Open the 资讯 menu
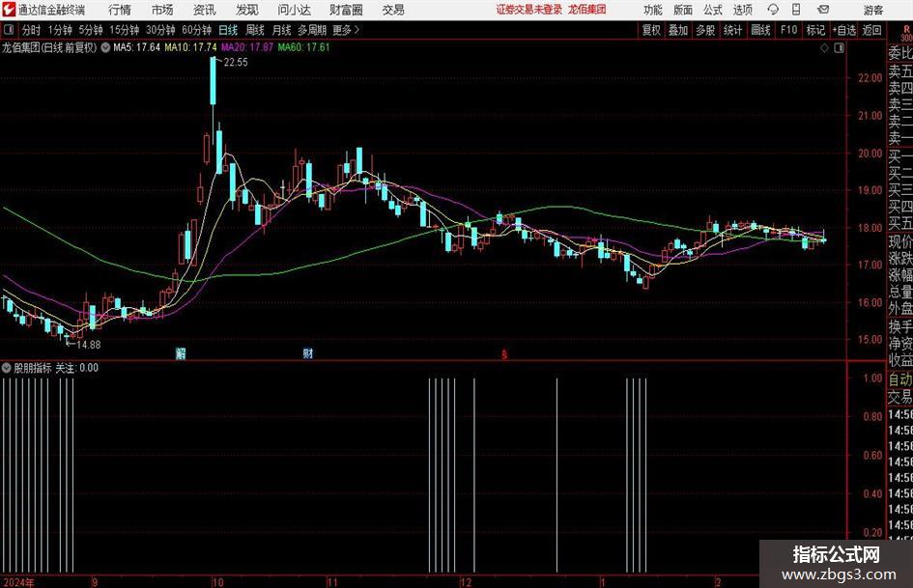This screenshot has height=588, width=913. click(205, 10)
